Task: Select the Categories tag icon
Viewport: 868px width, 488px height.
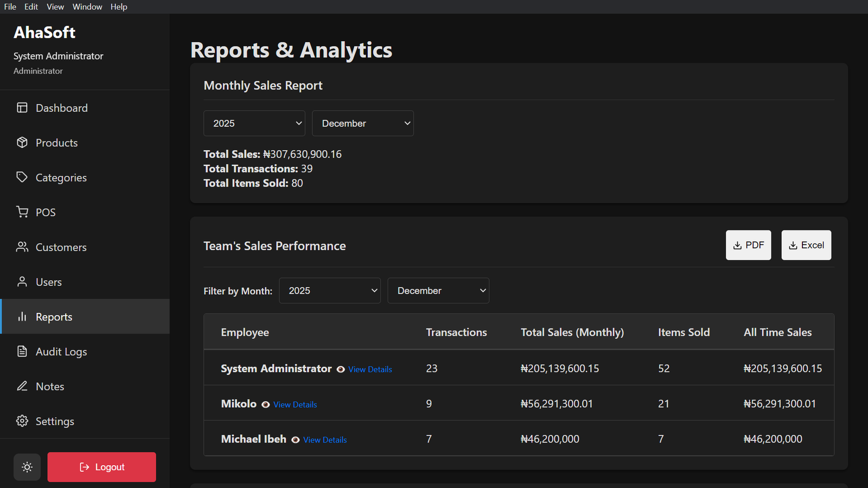Action: click(x=22, y=177)
